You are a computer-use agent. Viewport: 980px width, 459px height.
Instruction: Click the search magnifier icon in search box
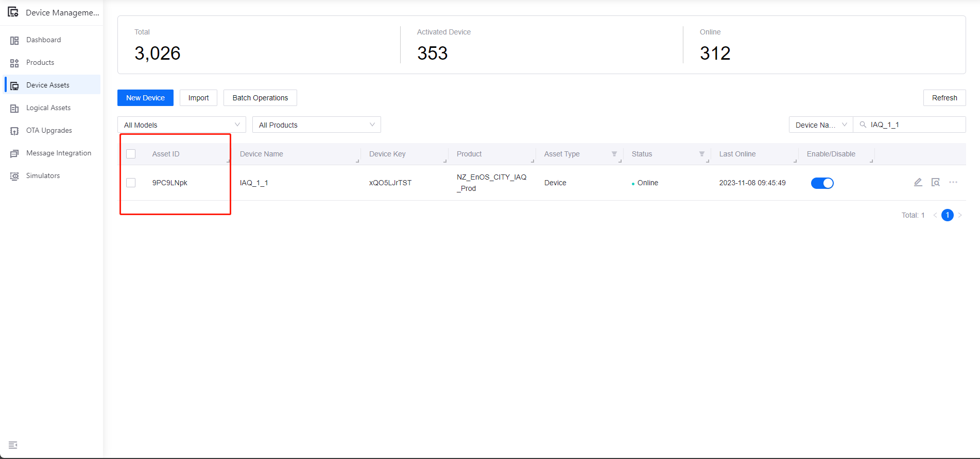pyautogui.click(x=863, y=125)
